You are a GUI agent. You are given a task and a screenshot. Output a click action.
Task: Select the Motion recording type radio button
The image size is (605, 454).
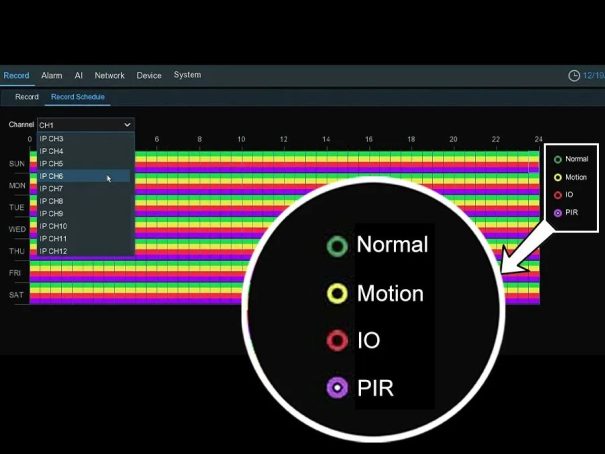point(558,177)
